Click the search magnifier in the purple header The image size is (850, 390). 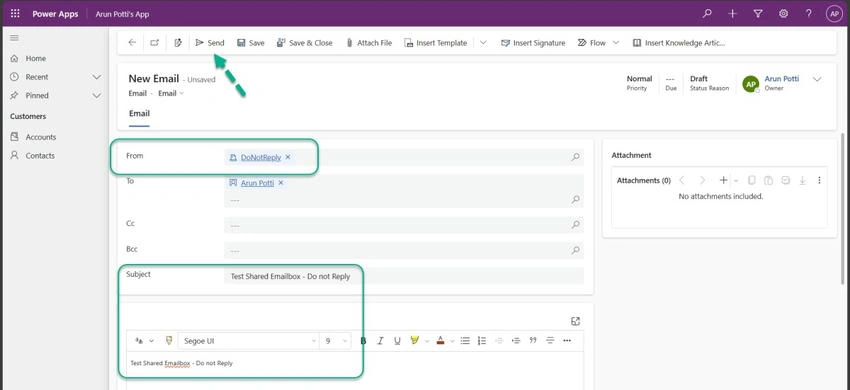coord(707,14)
